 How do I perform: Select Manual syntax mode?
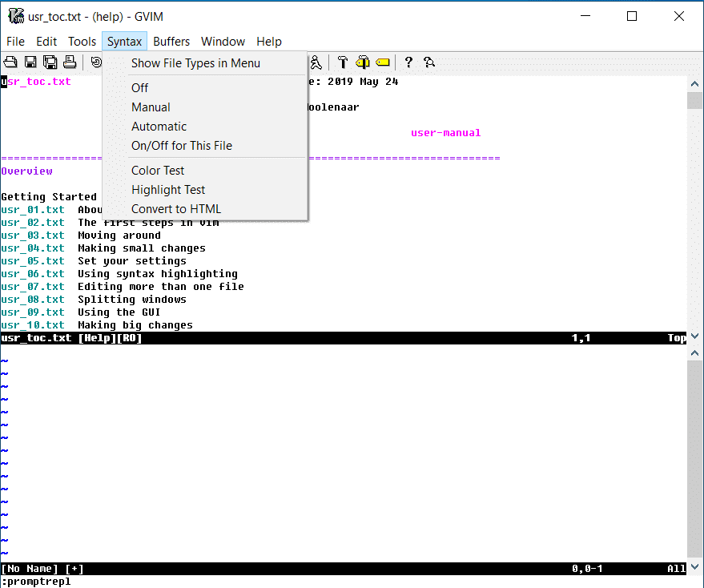[205, 107]
